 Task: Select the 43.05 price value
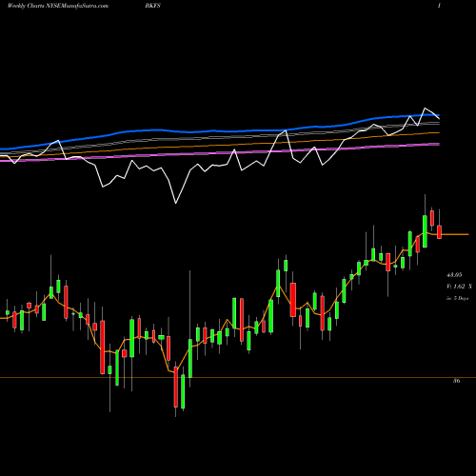454,275
